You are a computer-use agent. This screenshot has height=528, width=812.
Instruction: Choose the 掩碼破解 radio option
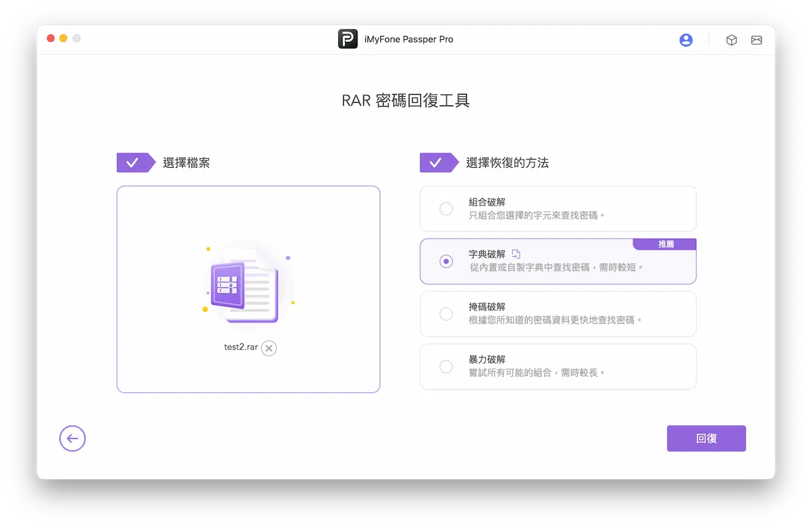(x=446, y=314)
